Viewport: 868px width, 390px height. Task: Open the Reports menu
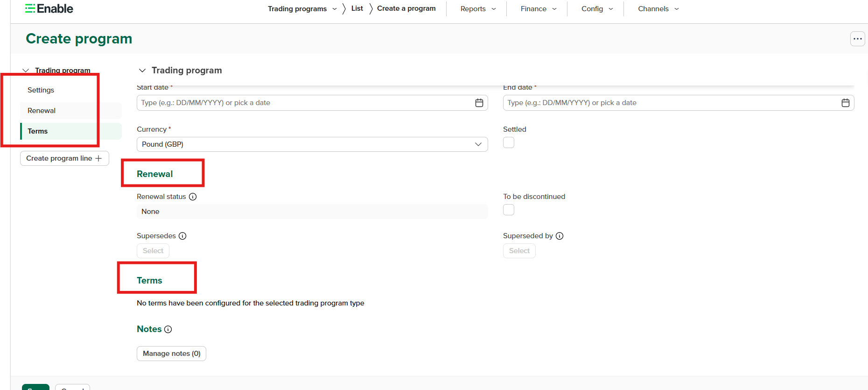tap(478, 9)
